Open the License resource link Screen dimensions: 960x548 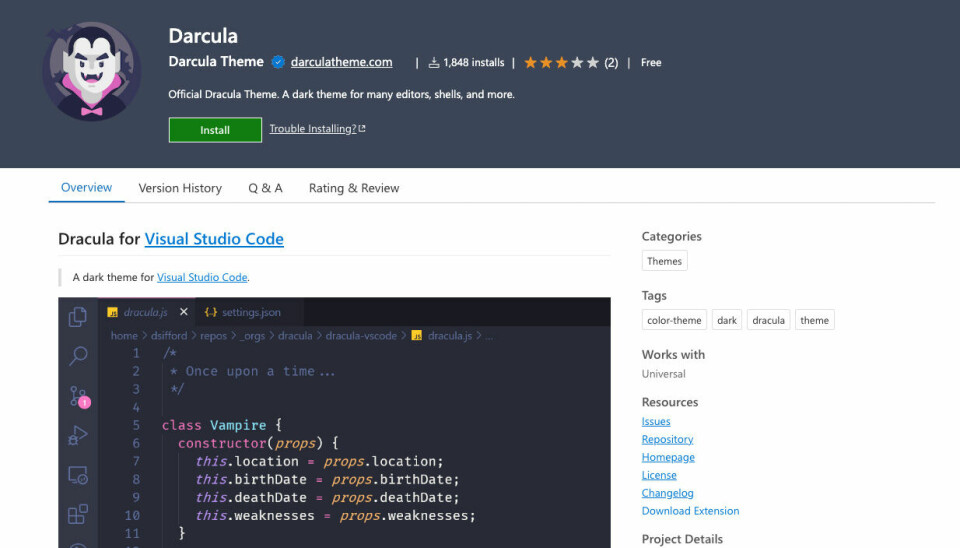[x=659, y=475]
